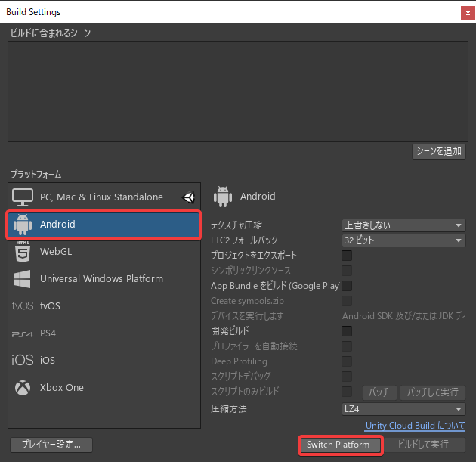
Task: Click the PS4 logo icon
Action: pyautogui.click(x=23, y=333)
